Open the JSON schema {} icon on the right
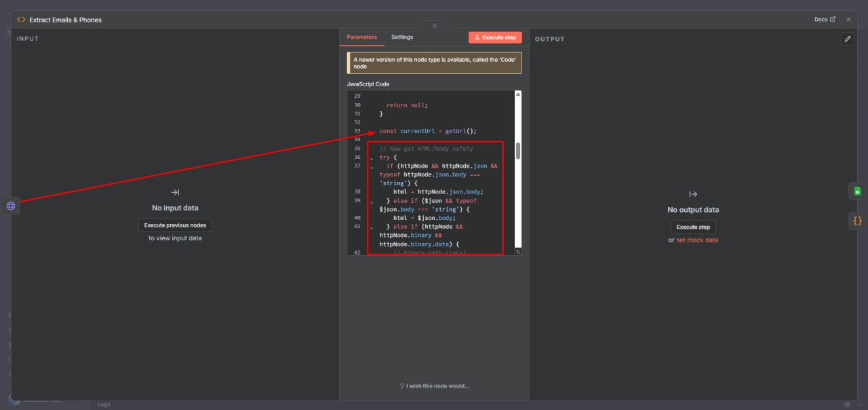Image resolution: width=868 pixels, height=410 pixels. tap(856, 221)
